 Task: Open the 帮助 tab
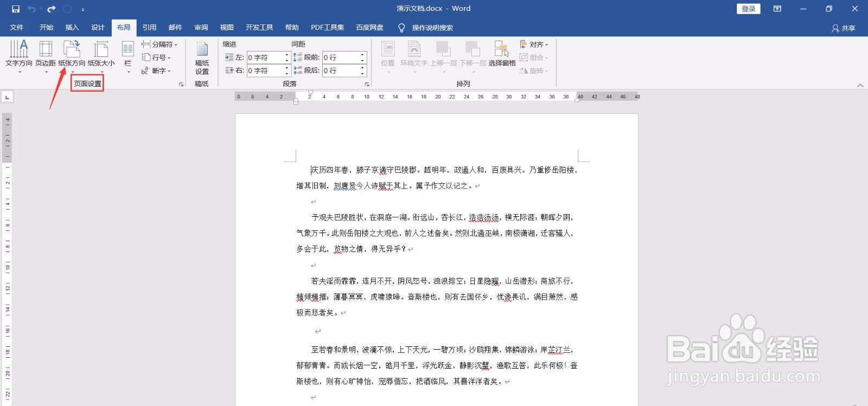click(x=292, y=28)
